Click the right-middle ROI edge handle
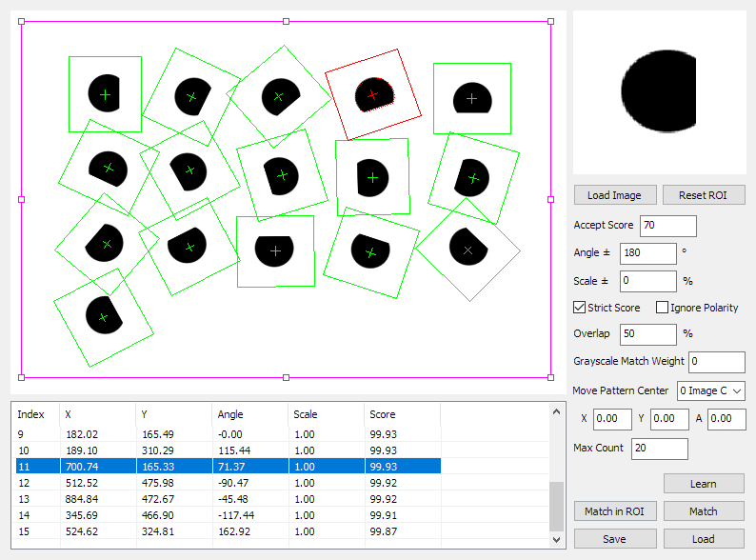Image resolution: width=756 pixels, height=560 pixels. [550, 199]
